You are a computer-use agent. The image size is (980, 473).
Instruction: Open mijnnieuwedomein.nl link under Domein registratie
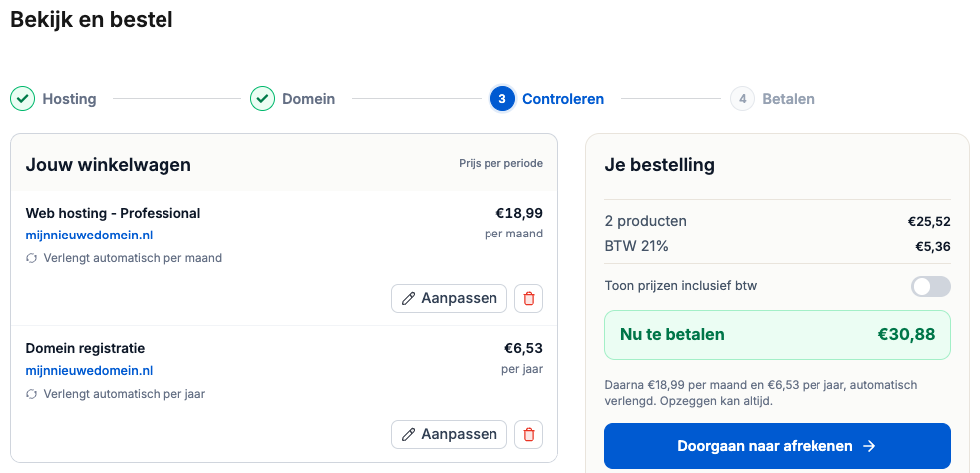[89, 371]
